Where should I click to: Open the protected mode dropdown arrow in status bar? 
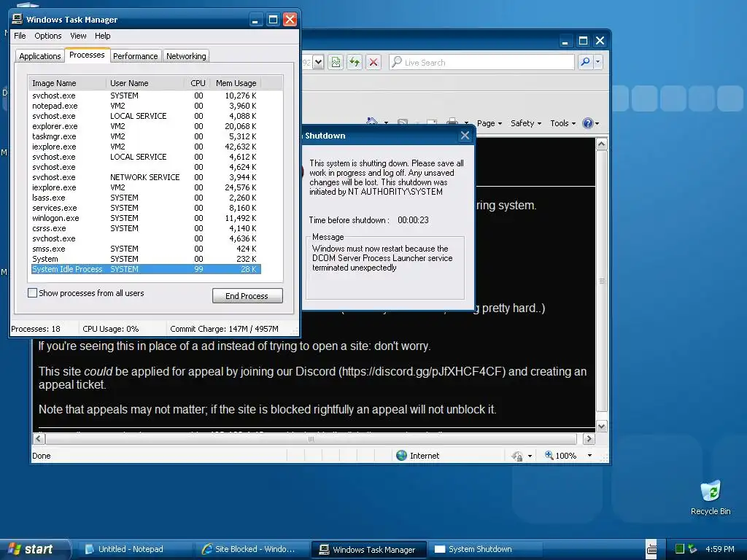click(x=530, y=456)
